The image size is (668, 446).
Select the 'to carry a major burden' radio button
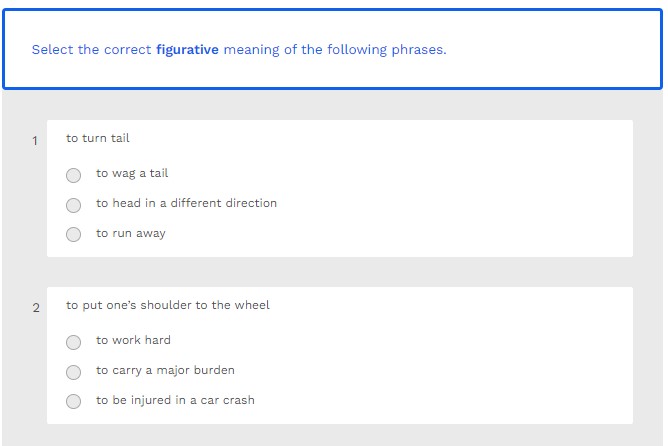coord(74,372)
